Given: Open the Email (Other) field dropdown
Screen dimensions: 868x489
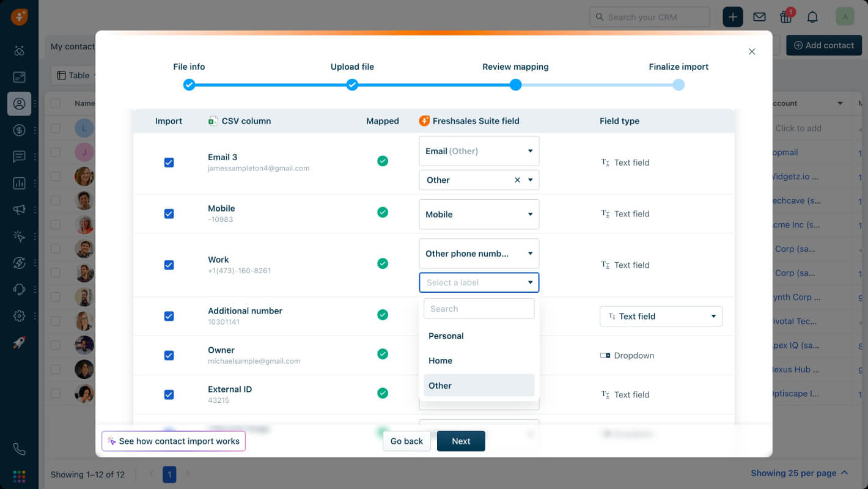Looking at the screenshot, I should point(479,151).
